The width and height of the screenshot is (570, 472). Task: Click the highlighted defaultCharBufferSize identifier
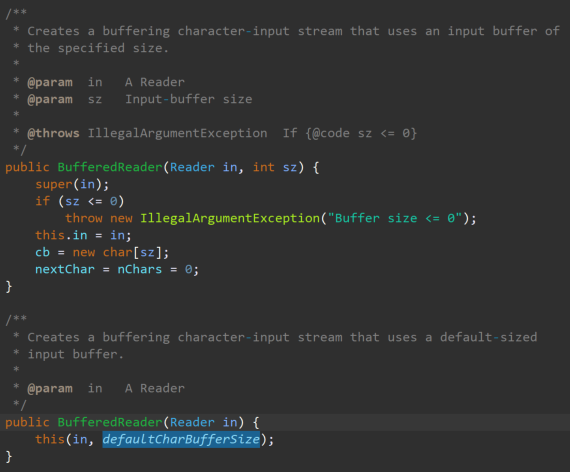click(x=181, y=439)
